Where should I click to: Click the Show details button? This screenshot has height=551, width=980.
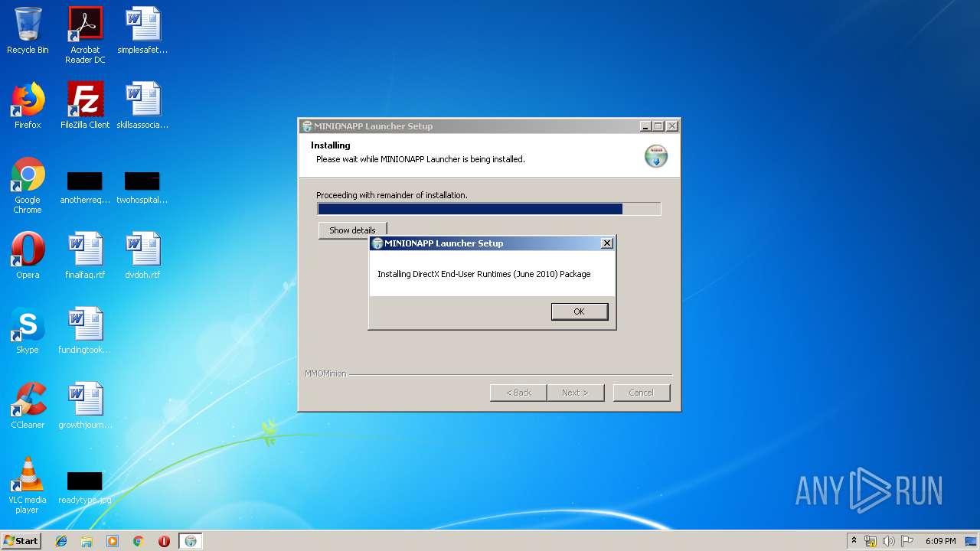[x=352, y=230]
